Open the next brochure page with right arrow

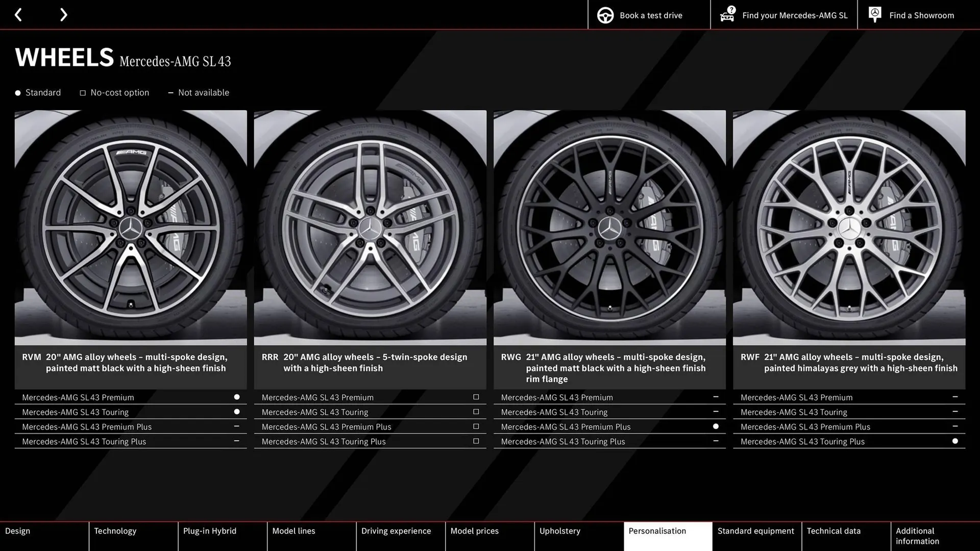pyautogui.click(x=63, y=15)
